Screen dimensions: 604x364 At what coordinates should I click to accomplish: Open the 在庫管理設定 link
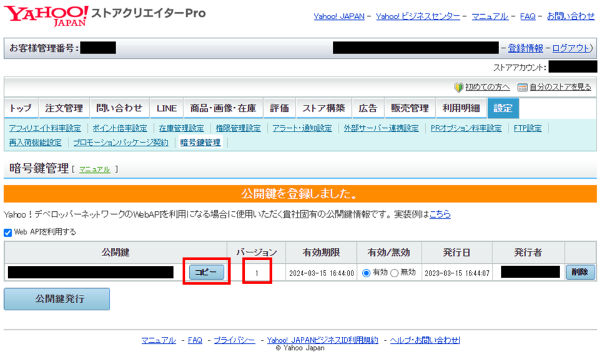pyautogui.click(x=181, y=128)
